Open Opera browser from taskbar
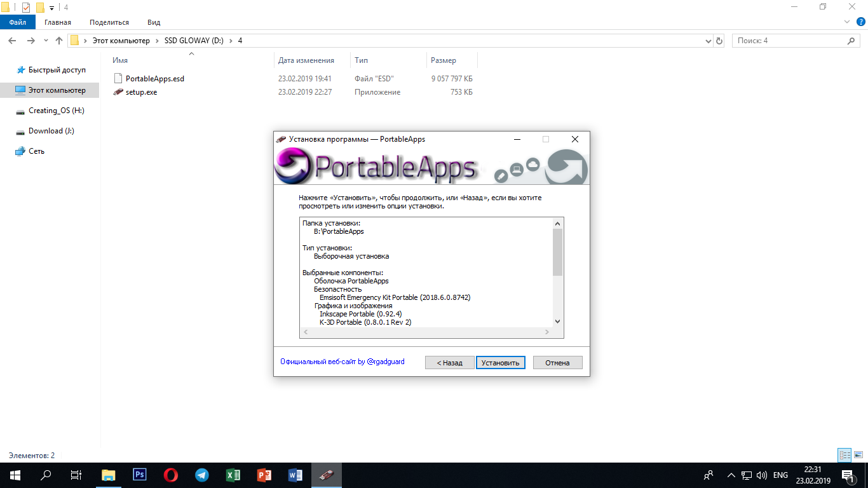Viewport: 868px width, 488px height. pyautogui.click(x=170, y=475)
